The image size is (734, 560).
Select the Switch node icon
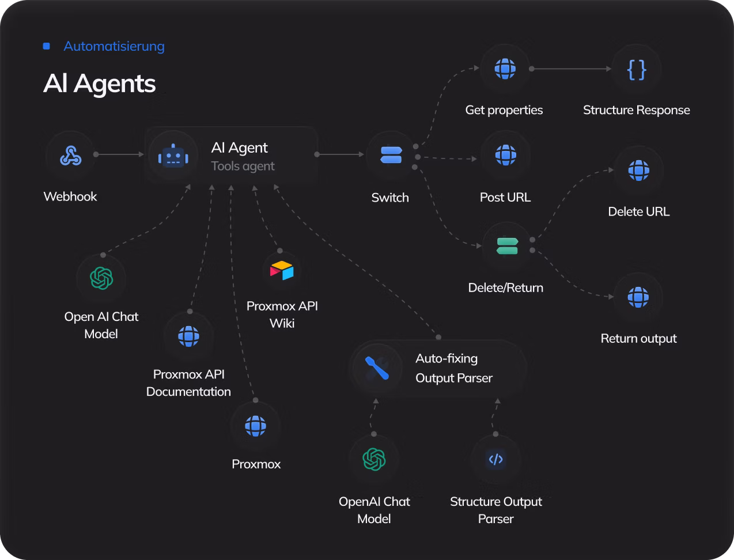point(391,155)
